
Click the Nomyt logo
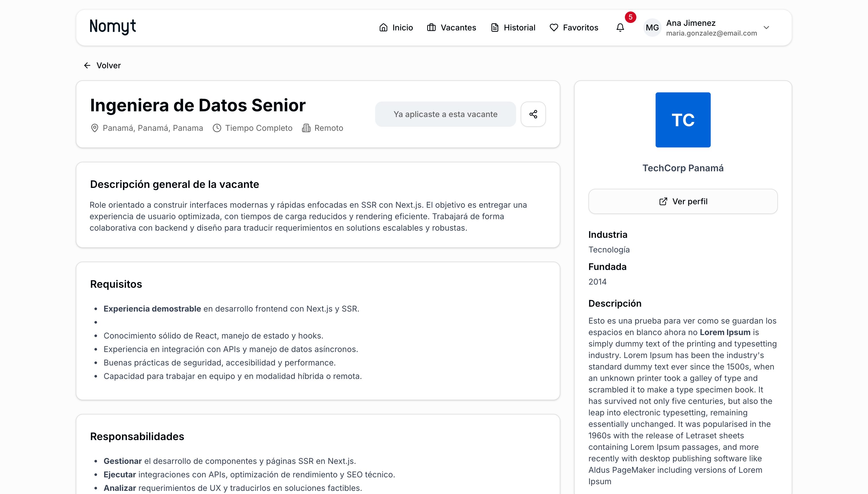click(112, 27)
